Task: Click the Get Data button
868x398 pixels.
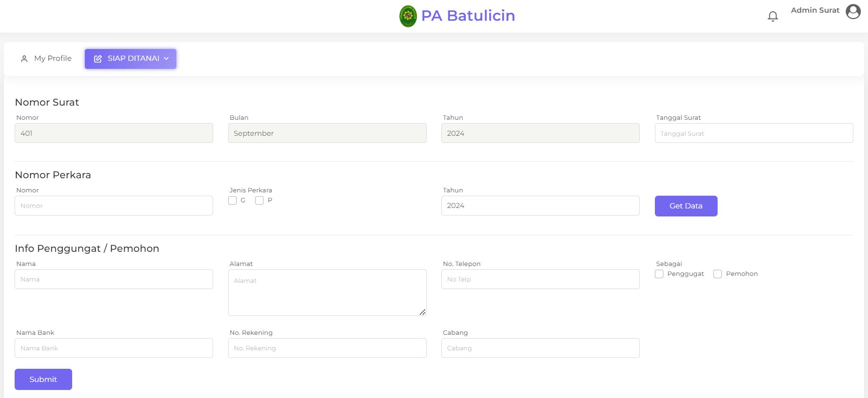Action: click(686, 206)
